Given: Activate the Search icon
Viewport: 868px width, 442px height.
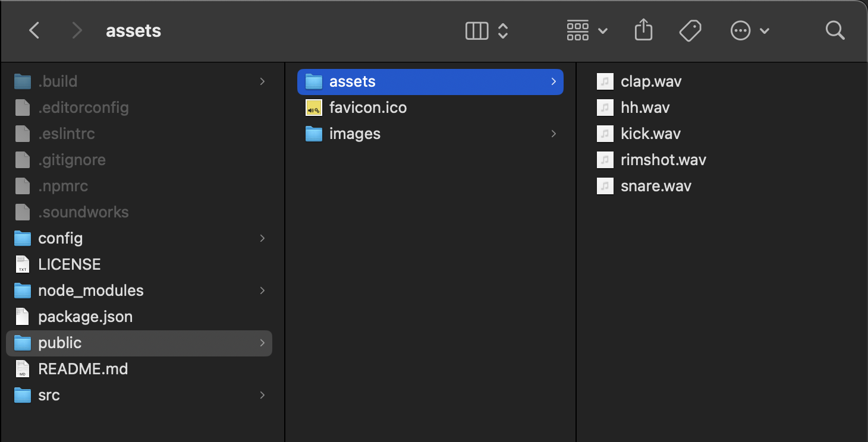Looking at the screenshot, I should (x=835, y=30).
